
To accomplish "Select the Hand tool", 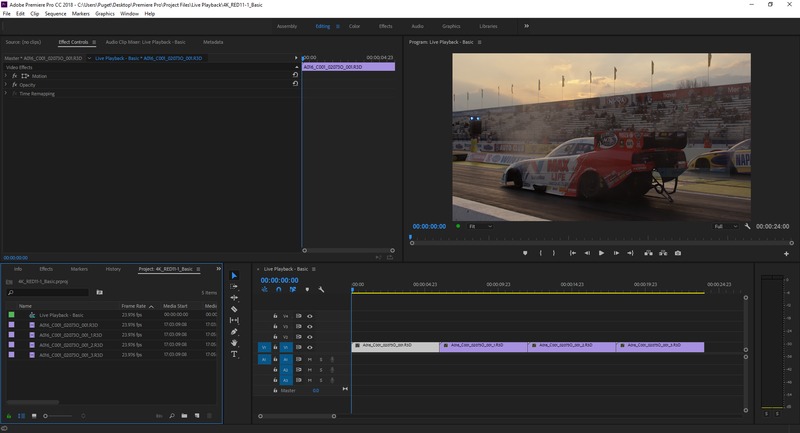I will [234, 343].
